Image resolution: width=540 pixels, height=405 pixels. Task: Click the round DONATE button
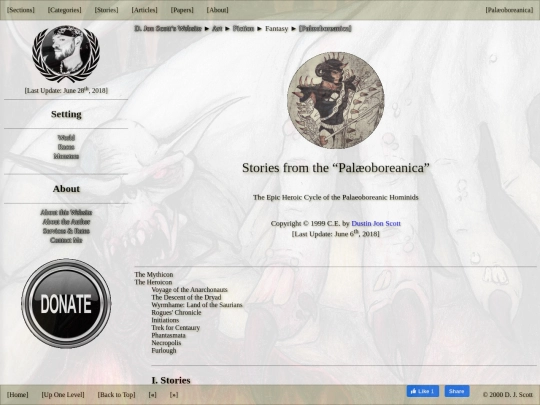point(66,303)
